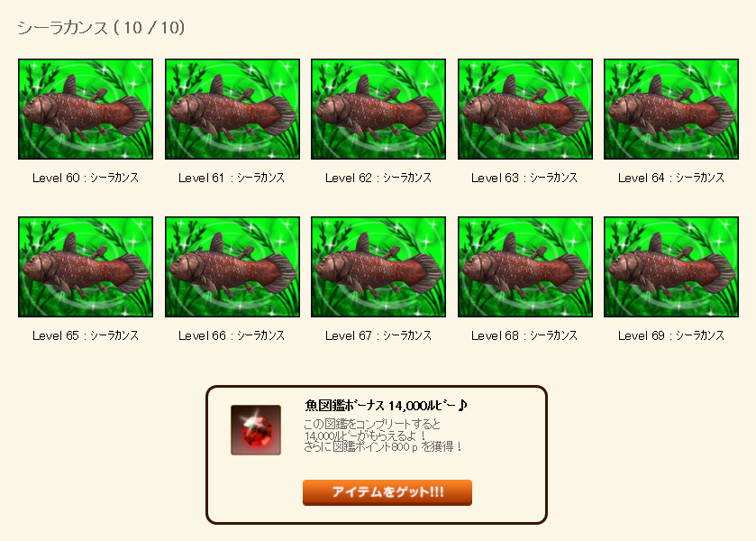Click the Level 69 : シーラカンス caption
The height and width of the screenshot is (541, 756).
tap(671, 336)
